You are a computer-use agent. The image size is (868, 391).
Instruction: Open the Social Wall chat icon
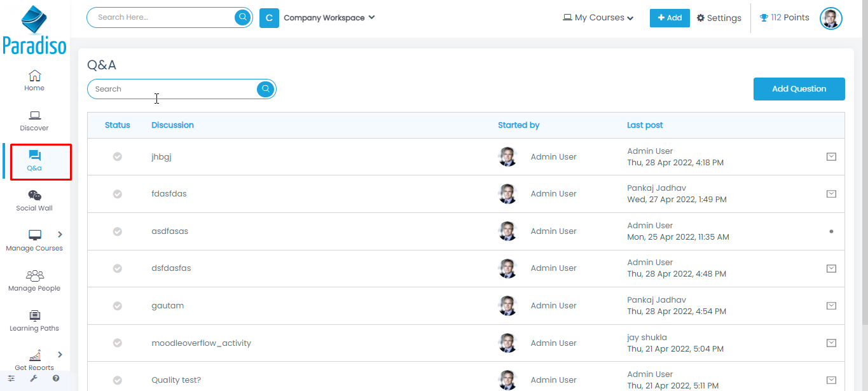tap(34, 196)
